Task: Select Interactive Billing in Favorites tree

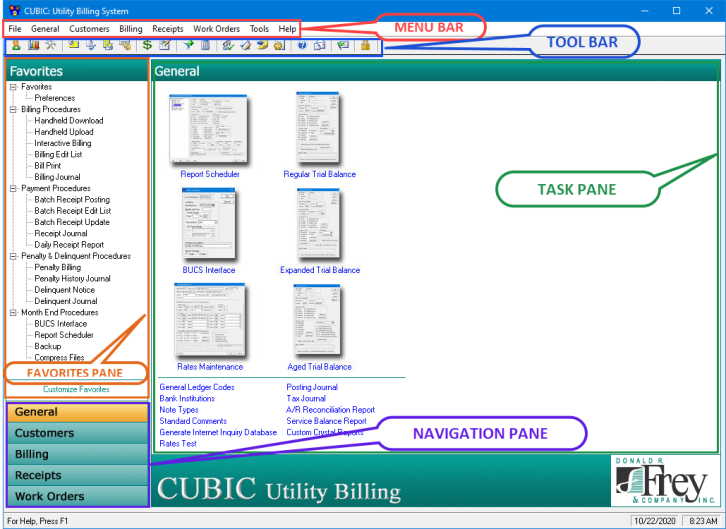Action: tap(63, 143)
